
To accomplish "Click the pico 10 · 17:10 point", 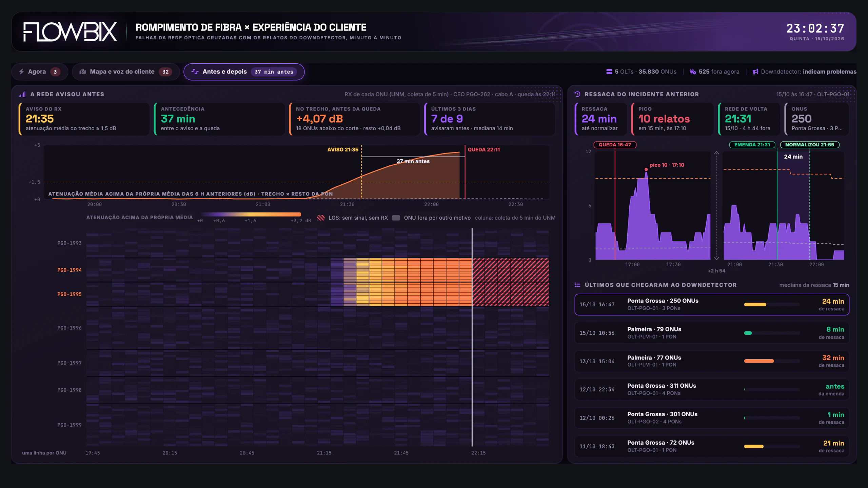I will click(x=646, y=169).
